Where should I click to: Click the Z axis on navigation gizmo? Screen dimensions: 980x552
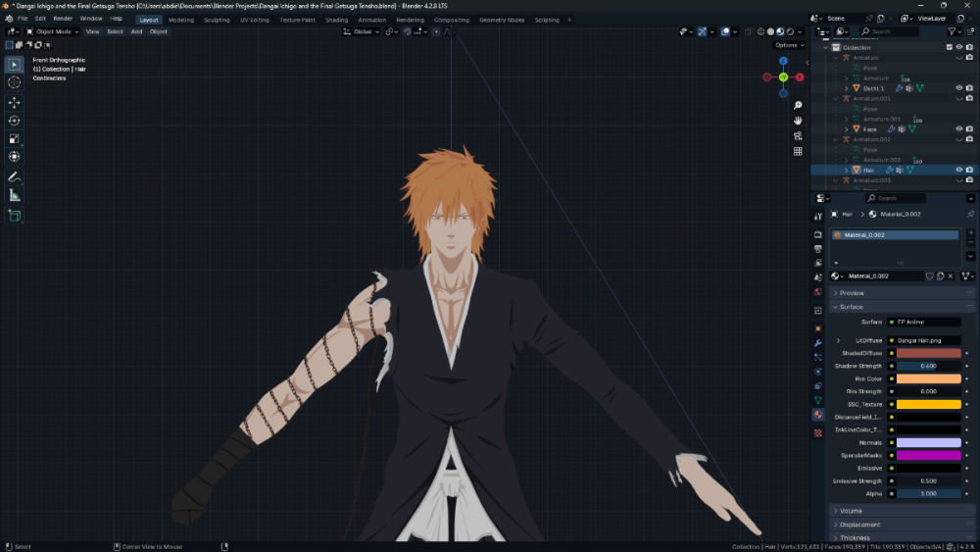(x=783, y=61)
